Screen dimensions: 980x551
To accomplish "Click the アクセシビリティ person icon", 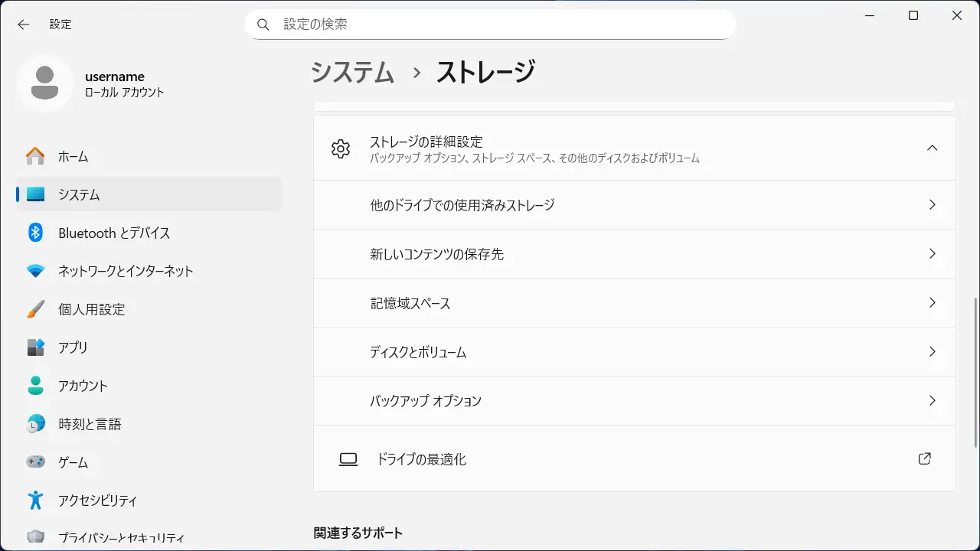I will (x=35, y=500).
